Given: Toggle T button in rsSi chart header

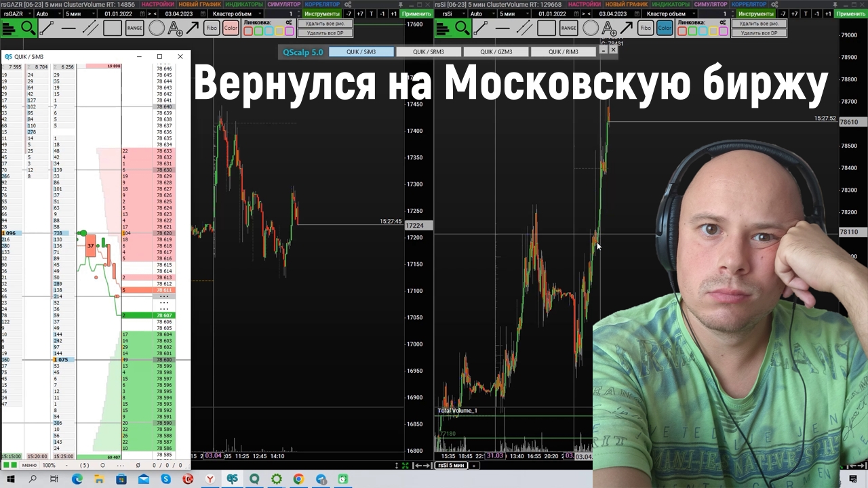Looking at the screenshot, I should [805, 14].
